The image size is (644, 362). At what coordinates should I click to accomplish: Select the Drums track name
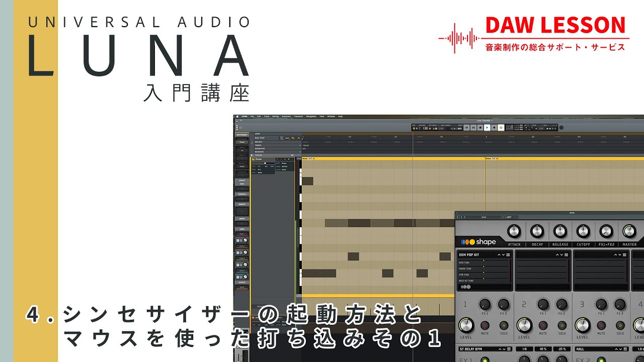[x=259, y=159]
